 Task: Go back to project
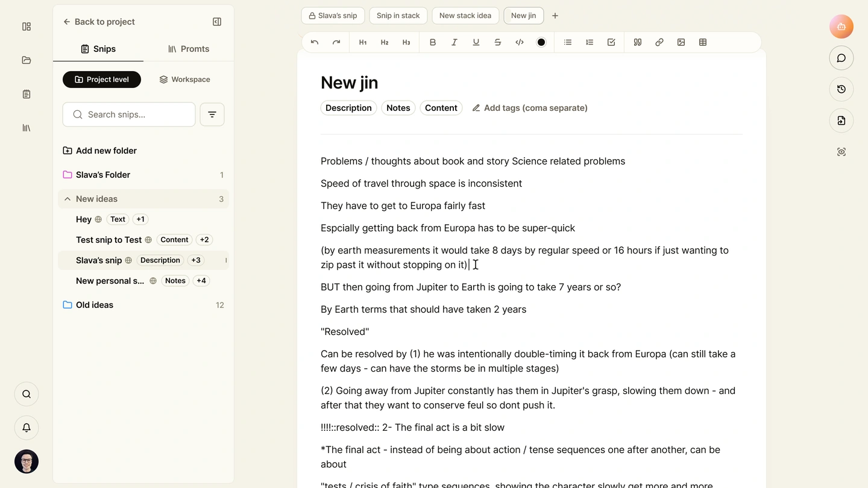pyautogui.click(x=99, y=22)
